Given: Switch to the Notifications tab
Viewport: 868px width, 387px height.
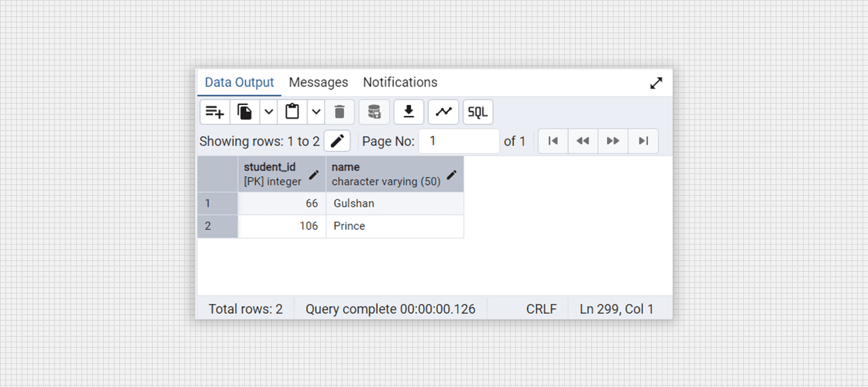Looking at the screenshot, I should 400,82.
